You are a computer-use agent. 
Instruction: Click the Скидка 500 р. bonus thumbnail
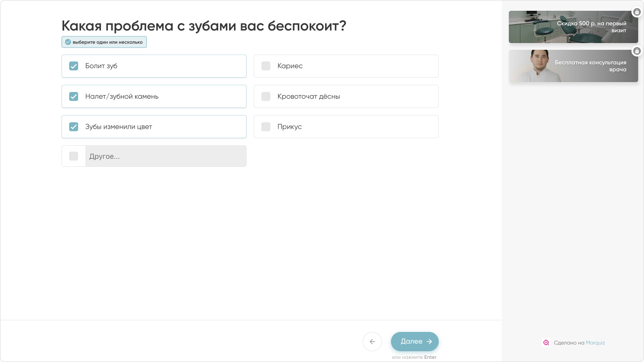point(573,27)
